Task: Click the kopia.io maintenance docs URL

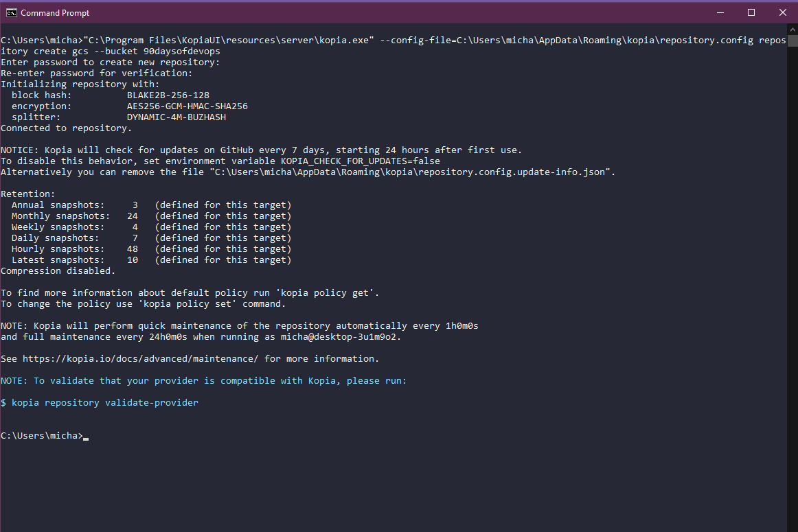Action: [x=140, y=358]
